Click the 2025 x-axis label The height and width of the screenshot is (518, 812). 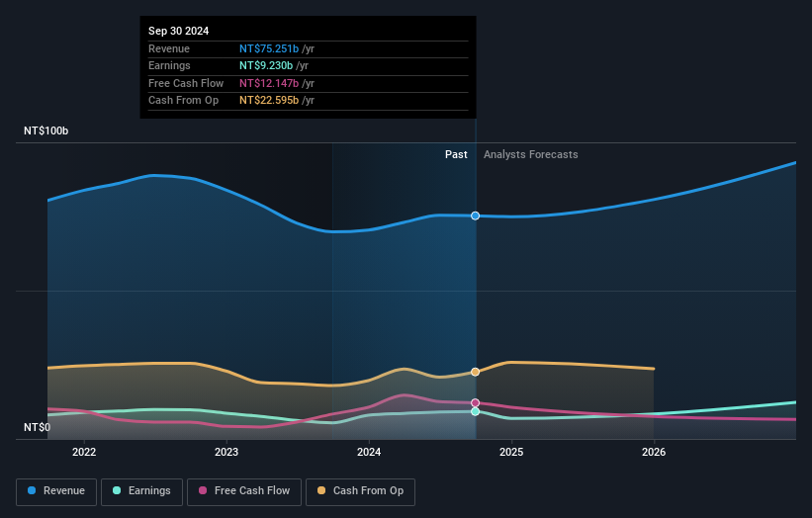511,452
